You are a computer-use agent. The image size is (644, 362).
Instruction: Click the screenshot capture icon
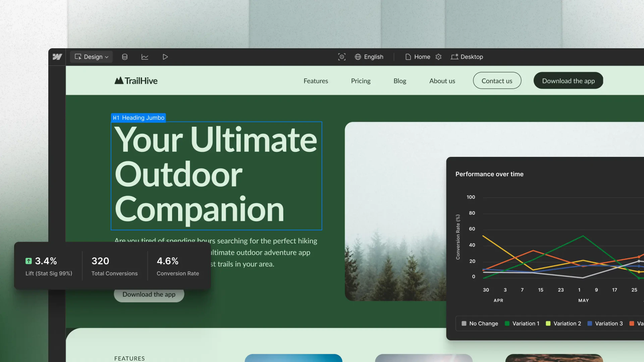click(342, 57)
